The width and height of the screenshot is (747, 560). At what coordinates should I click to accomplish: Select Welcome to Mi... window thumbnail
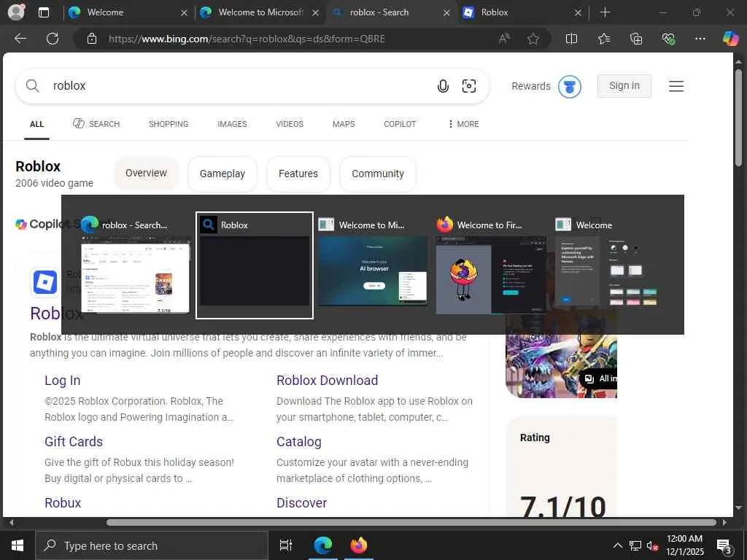pyautogui.click(x=372, y=265)
